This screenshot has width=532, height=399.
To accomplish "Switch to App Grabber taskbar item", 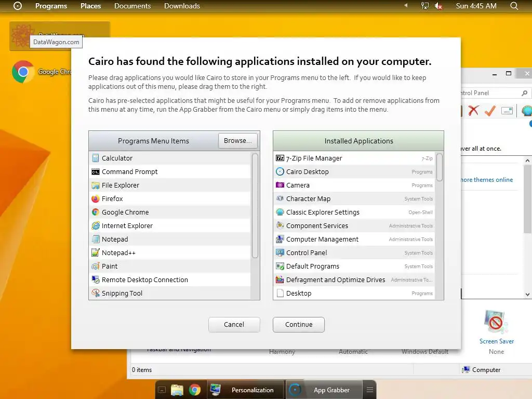I will pyautogui.click(x=324, y=390).
